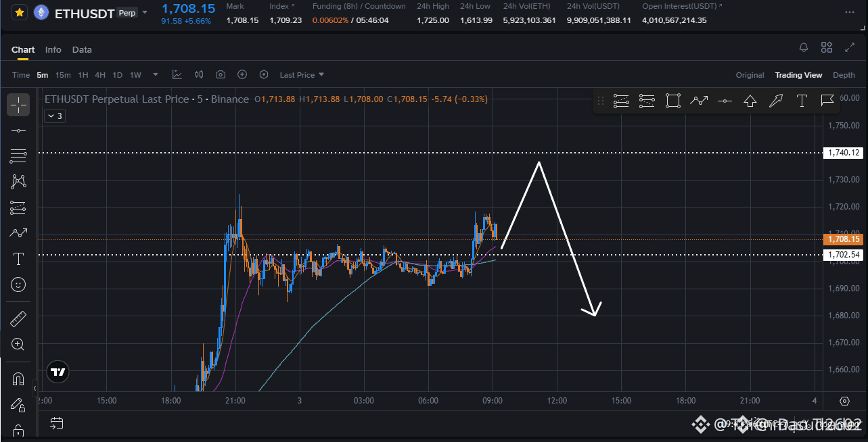The image size is (868, 442).
Task: Select the XABCD pattern tool
Action: (x=18, y=181)
